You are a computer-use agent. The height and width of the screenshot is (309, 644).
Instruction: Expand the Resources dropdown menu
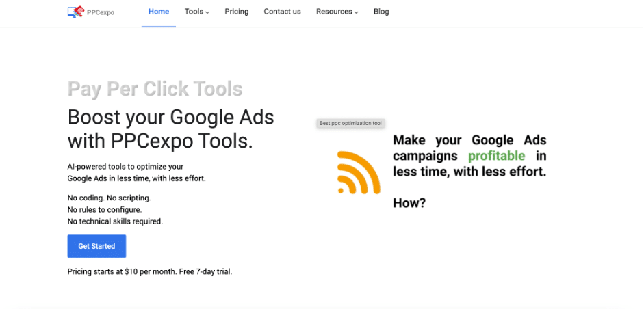coord(337,12)
